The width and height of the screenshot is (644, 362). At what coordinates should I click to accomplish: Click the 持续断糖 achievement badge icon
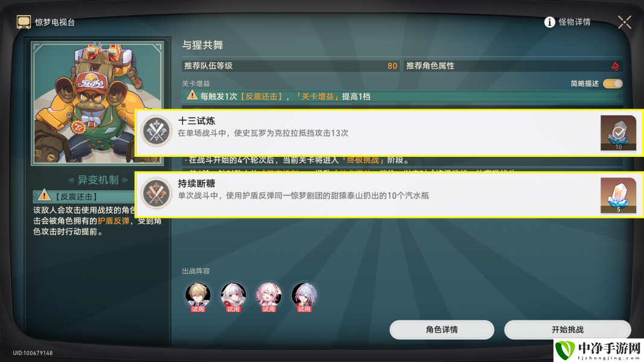[x=156, y=193]
